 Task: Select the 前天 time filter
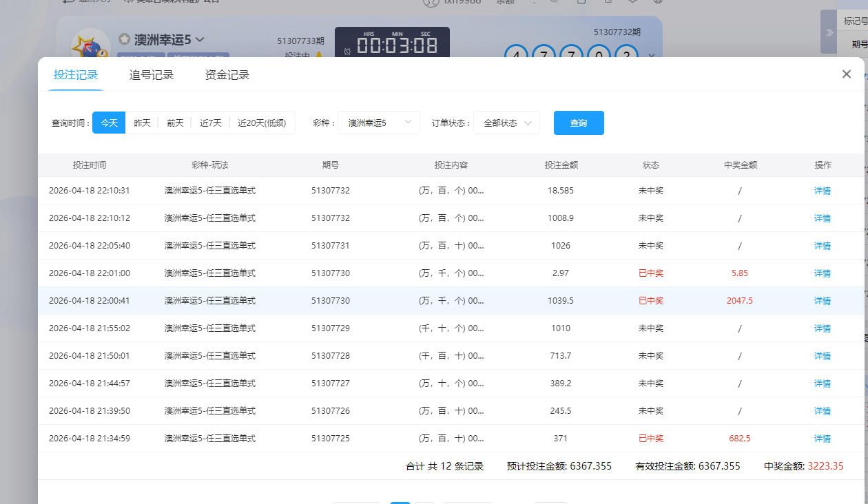click(x=175, y=123)
